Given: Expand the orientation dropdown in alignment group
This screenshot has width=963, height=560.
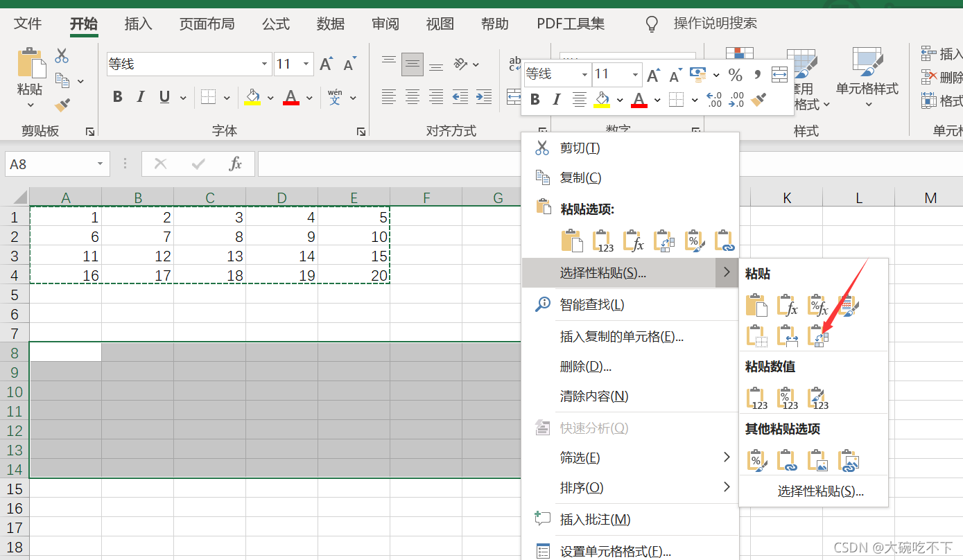Looking at the screenshot, I should click(x=476, y=64).
